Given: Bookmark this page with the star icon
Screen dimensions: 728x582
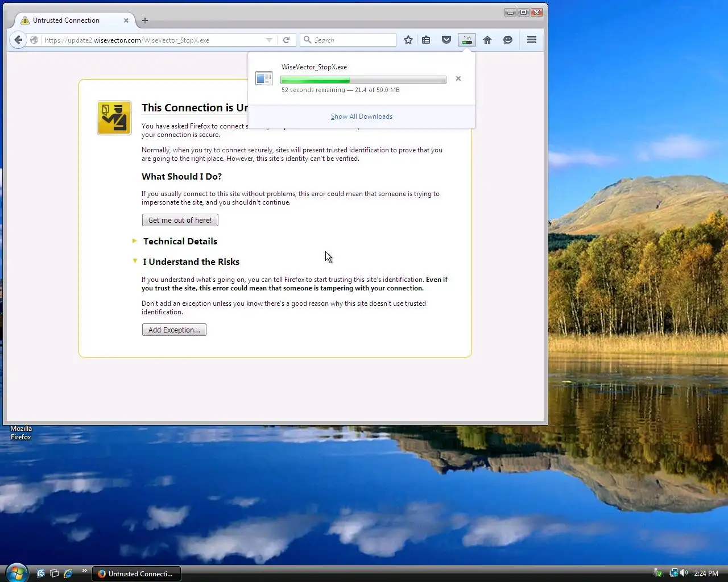Looking at the screenshot, I should pos(408,40).
